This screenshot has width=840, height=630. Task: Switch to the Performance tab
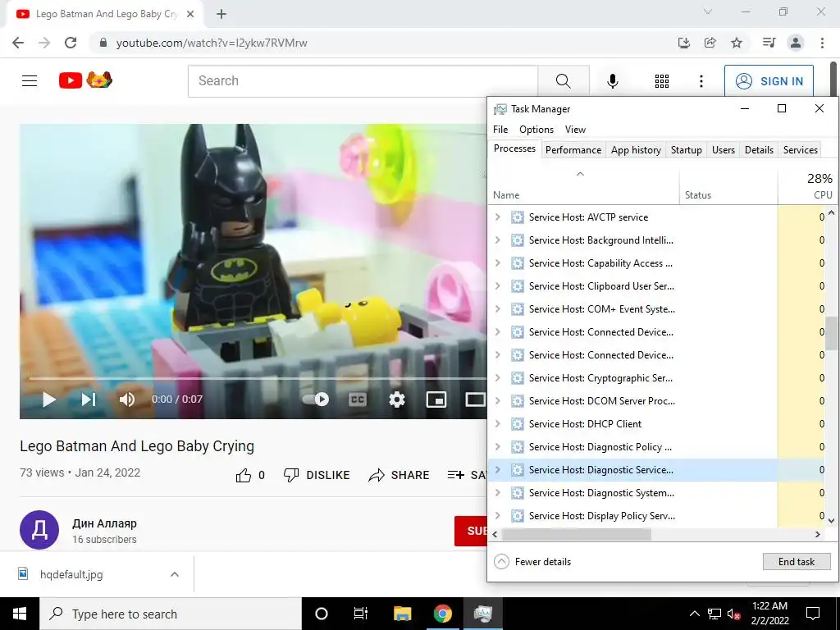(573, 150)
